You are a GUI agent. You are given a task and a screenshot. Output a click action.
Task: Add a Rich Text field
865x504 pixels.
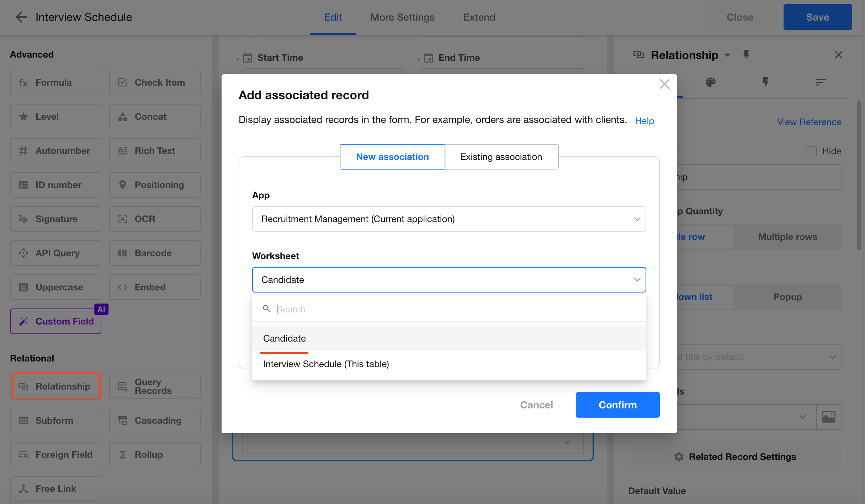pyautogui.click(x=155, y=151)
